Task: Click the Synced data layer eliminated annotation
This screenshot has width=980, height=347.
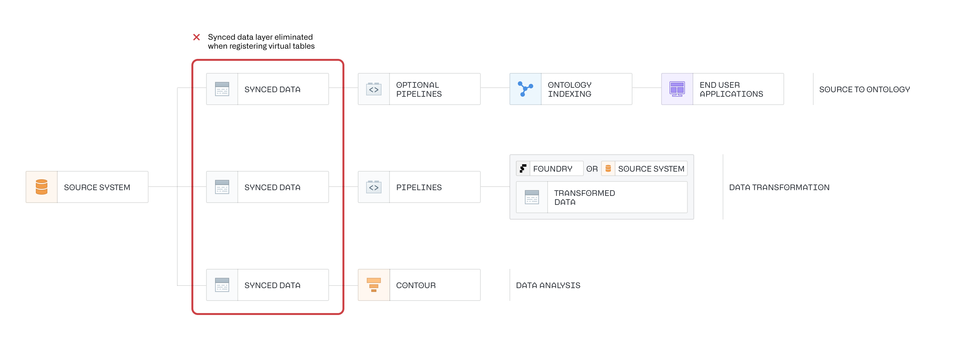Action: [261, 42]
